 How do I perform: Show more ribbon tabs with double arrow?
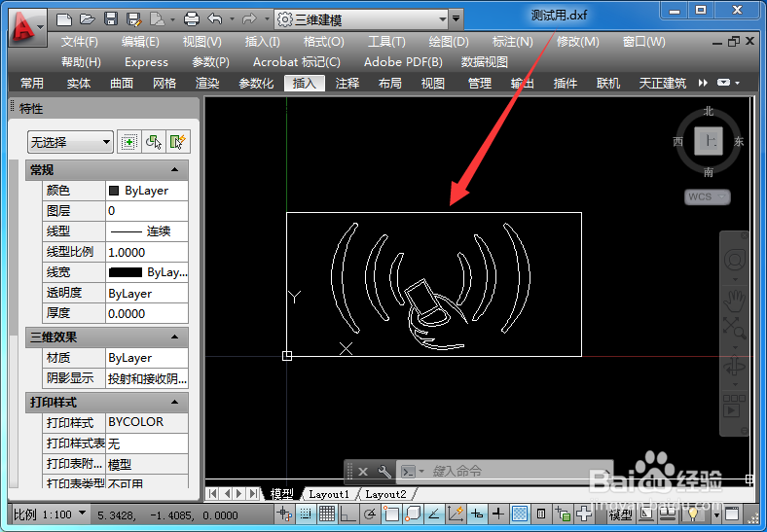[703, 83]
